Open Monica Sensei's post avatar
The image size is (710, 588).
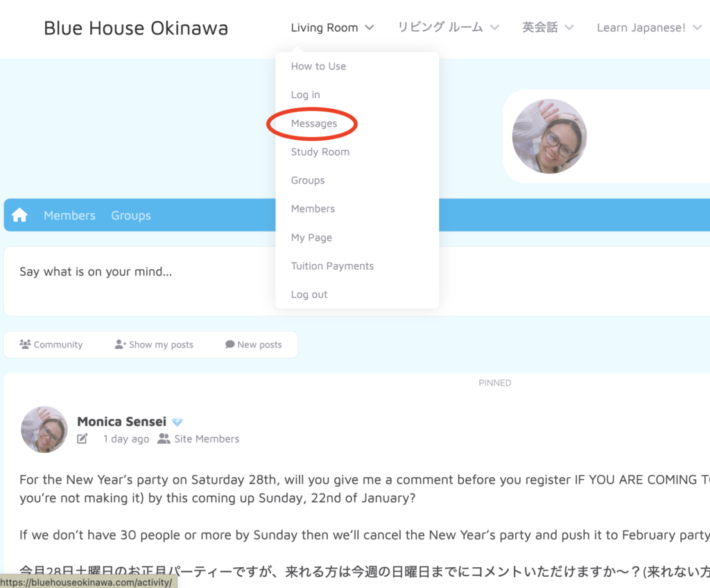[44, 429]
